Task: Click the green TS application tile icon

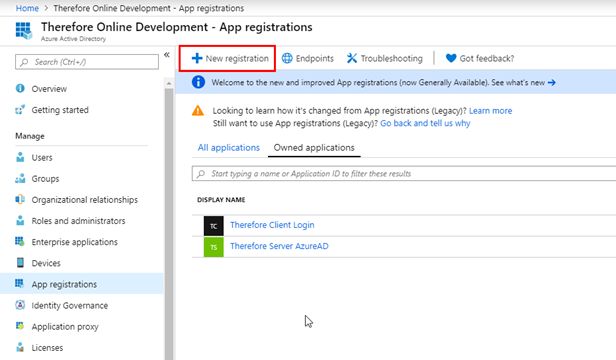Action: click(214, 247)
